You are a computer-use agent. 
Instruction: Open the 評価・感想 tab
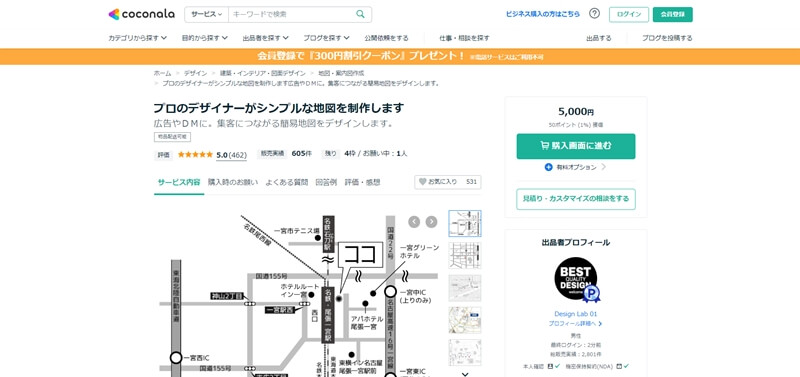pos(362,182)
